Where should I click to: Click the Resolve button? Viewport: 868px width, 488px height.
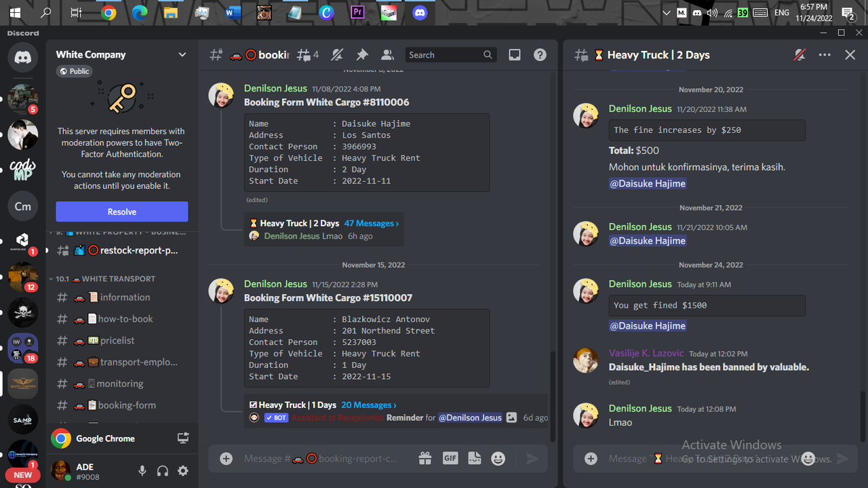(122, 211)
